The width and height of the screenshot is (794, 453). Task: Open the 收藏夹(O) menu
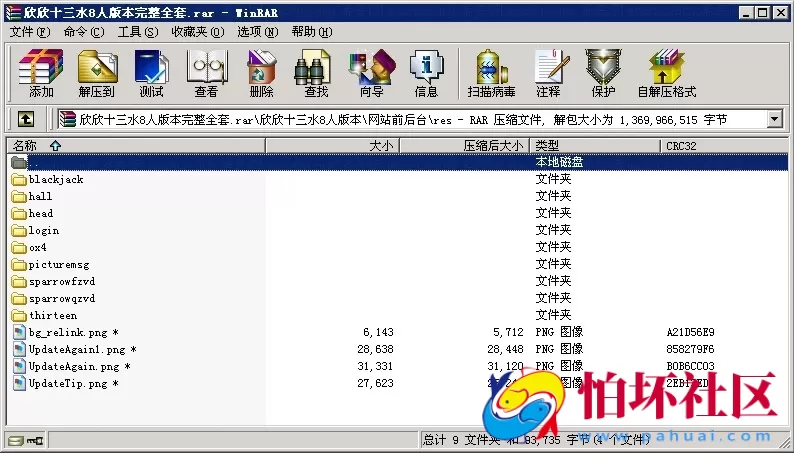coord(197,32)
